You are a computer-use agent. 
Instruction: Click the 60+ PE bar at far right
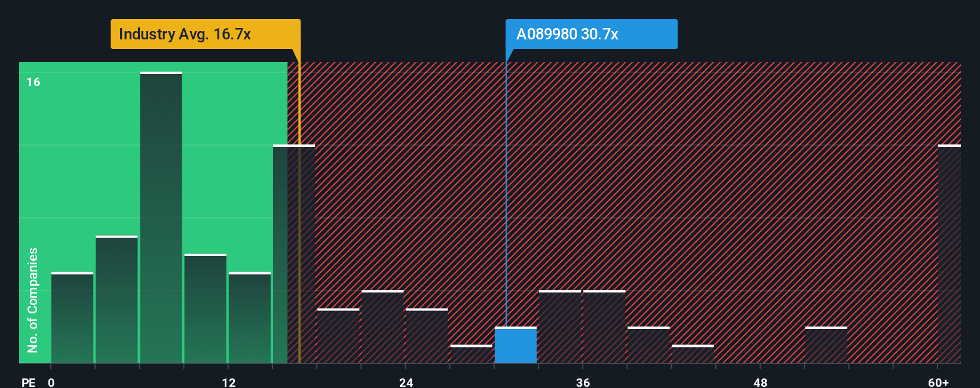tap(949, 254)
